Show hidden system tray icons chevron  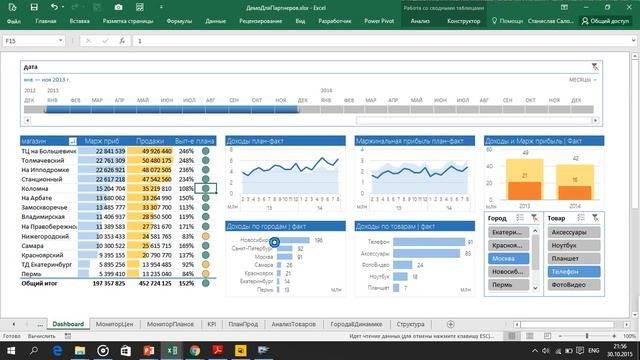coord(534,351)
